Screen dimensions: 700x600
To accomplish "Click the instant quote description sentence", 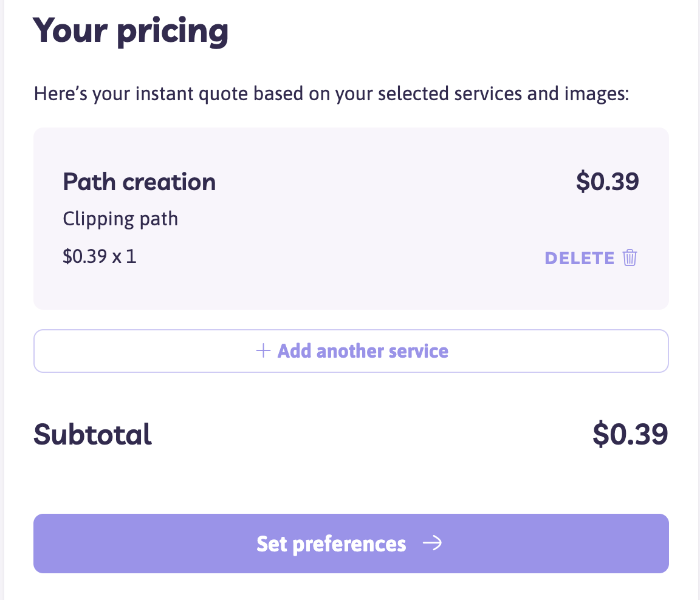I will coord(332,94).
